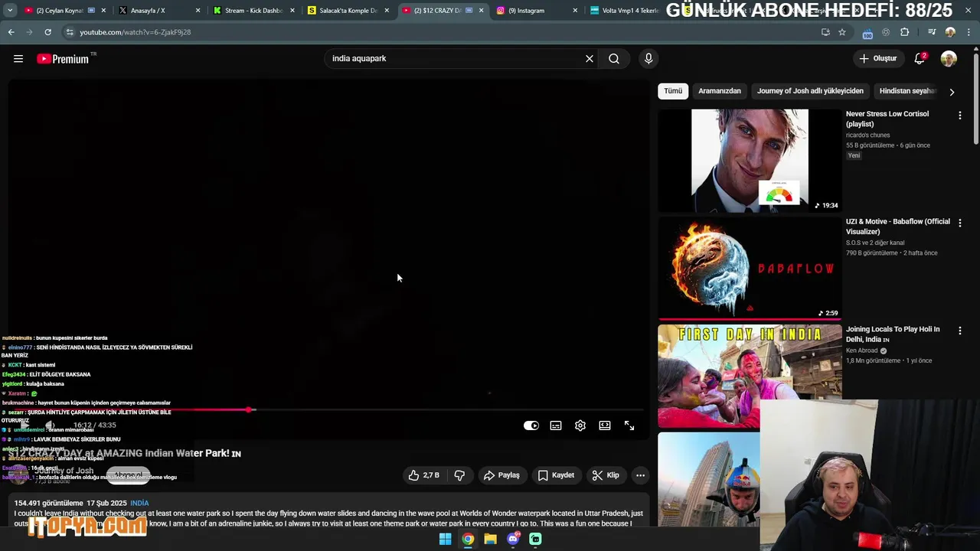980x551 pixels.
Task: Open Babaflow Official Visualizer thumbnail
Action: click(x=750, y=269)
